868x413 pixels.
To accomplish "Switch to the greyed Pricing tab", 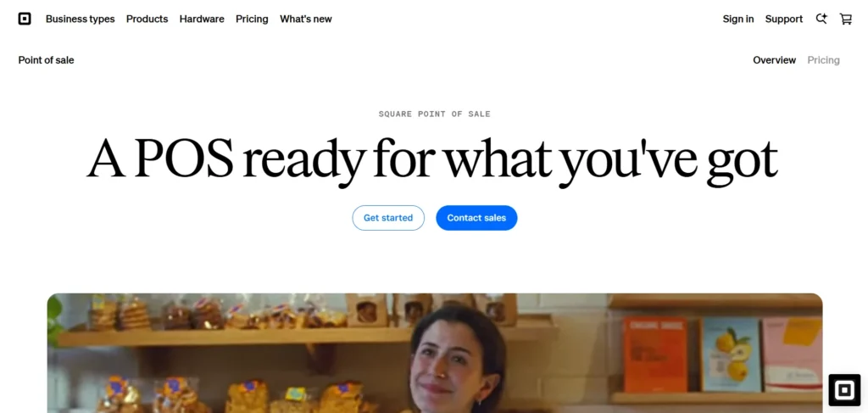I will [823, 60].
